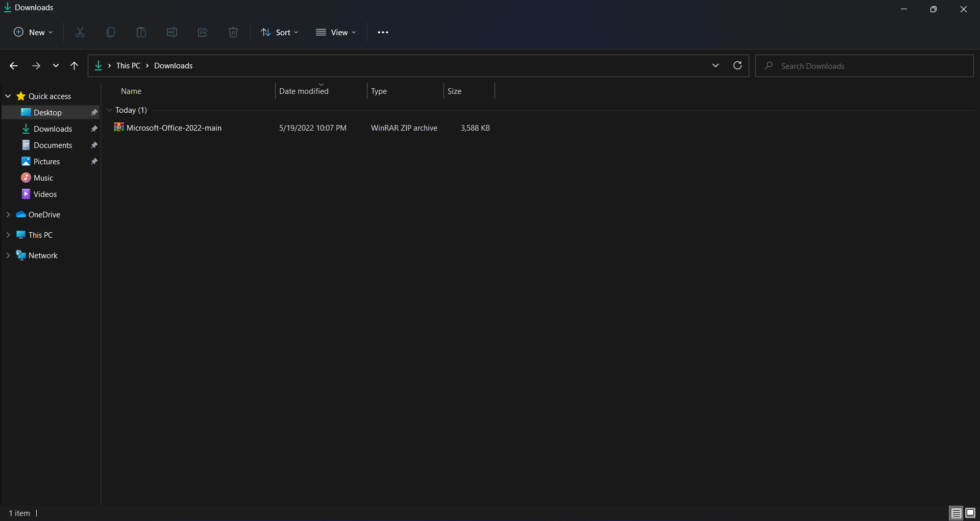Viewport: 980px width, 521px height.
Task: Go back with the left arrow
Action: point(14,66)
